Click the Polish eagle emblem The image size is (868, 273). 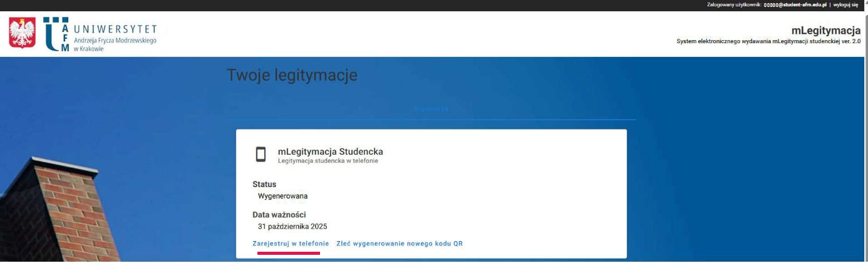pyautogui.click(x=22, y=34)
